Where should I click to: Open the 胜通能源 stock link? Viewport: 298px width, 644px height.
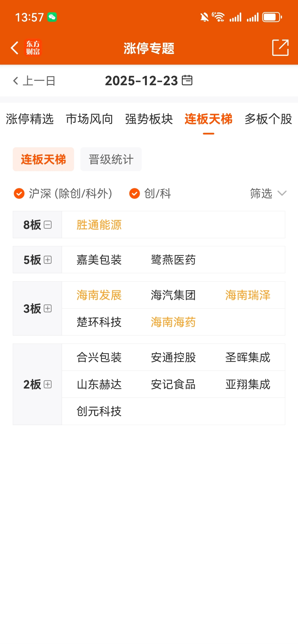(99, 225)
